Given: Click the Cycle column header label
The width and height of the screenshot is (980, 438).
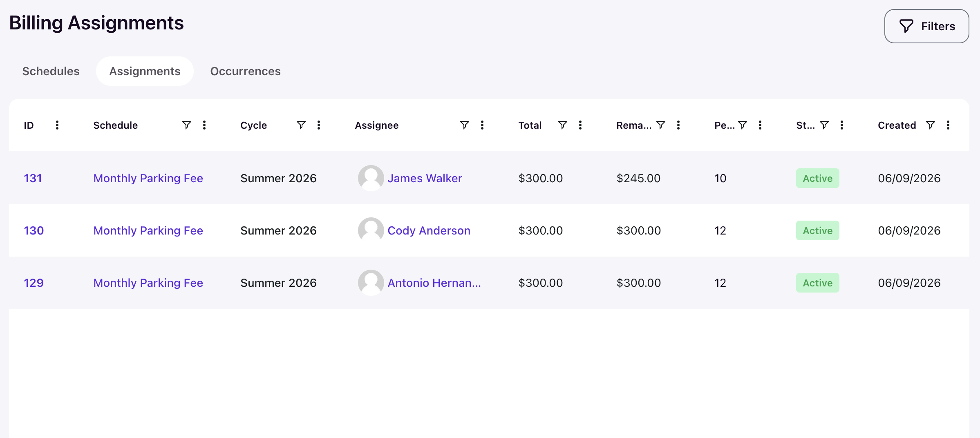Looking at the screenshot, I should [253, 125].
